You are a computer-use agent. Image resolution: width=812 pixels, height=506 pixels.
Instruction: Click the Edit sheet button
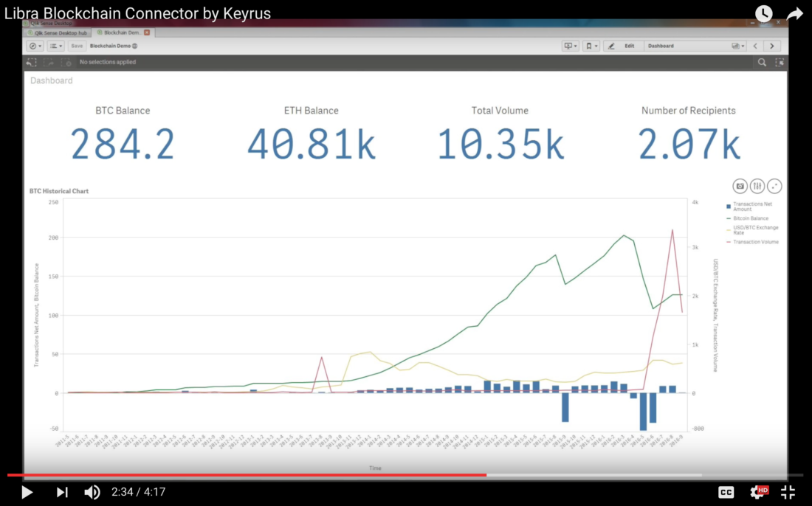pos(622,46)
